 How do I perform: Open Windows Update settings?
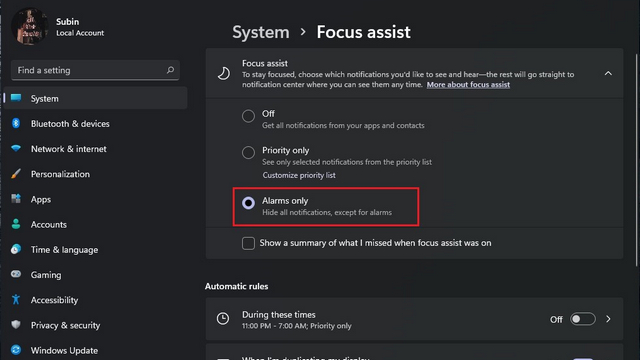click(96, 351)
